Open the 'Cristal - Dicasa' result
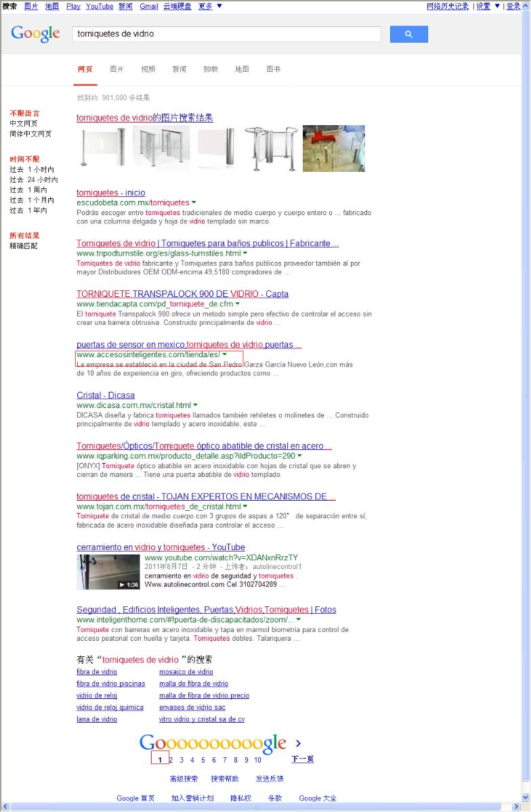This screenshot has width=531, height=812. (106, 395)
